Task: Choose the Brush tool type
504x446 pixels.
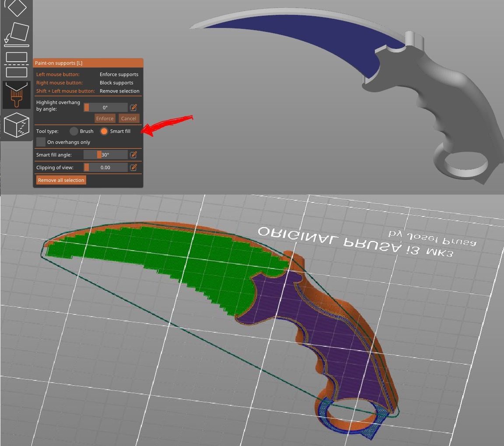Action: tap(74, 131)
